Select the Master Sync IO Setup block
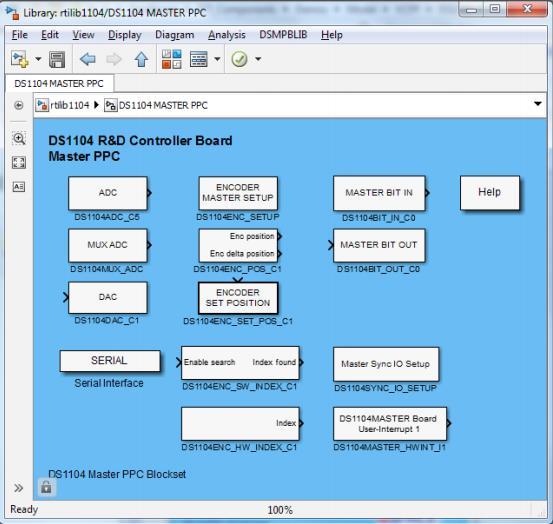The width and height of the screenshot is (553, 524). 386,364
